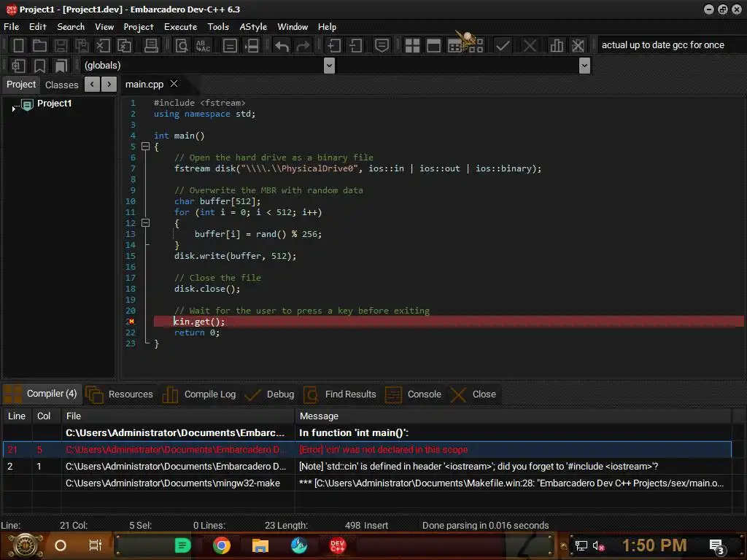Viewport: 747px width, 560px height.
Task: Select the '#include <iostream>' note row
Action: click(x=367, y=466)
